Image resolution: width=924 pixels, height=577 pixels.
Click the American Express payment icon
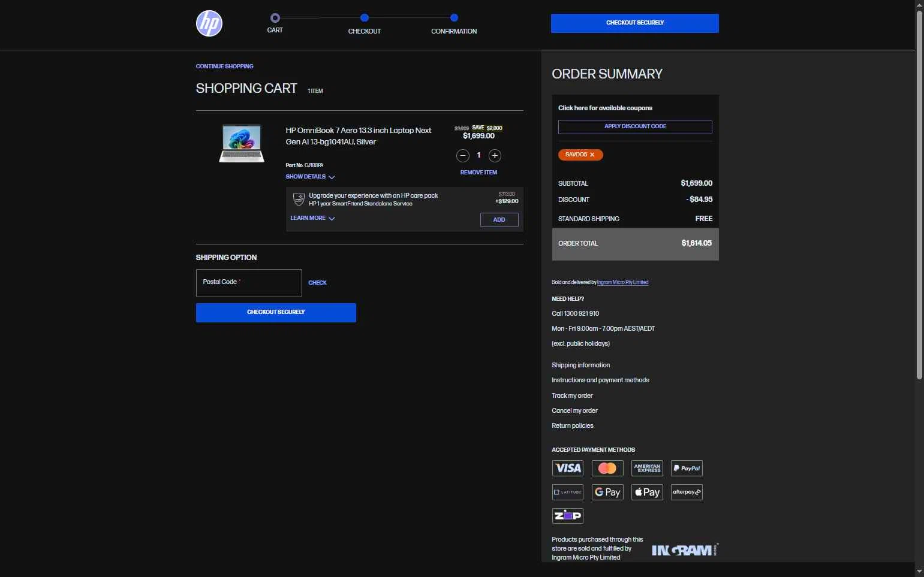pos(647,468)
